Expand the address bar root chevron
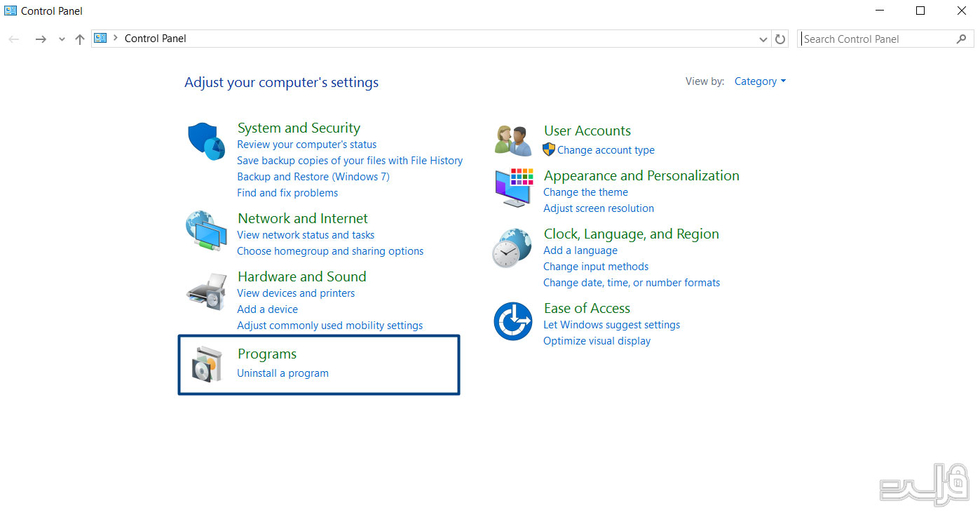This screenshot has height=515, width=980. coord(115,39)
